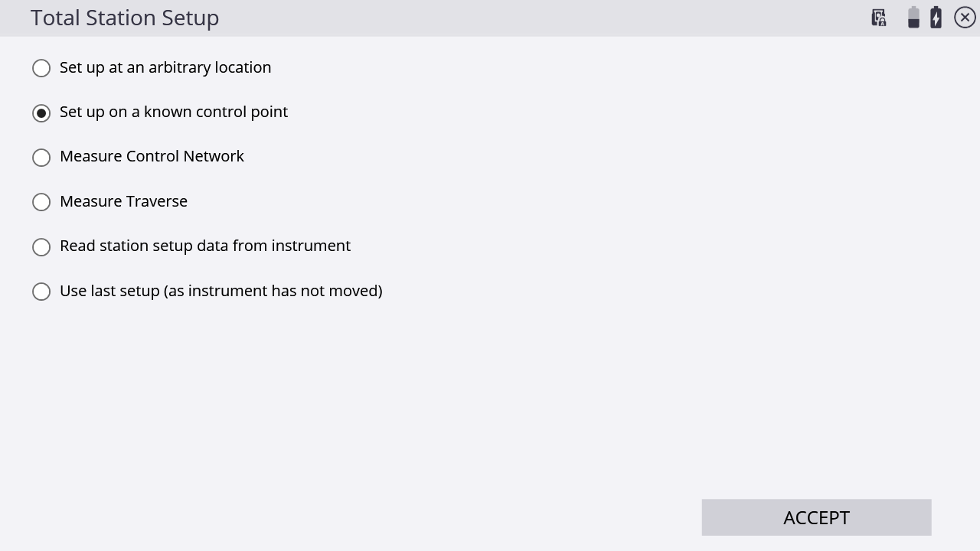Click the "Set up at an arbitrary location" label
This screenshot has height=551, width=980.
point(165,67)
